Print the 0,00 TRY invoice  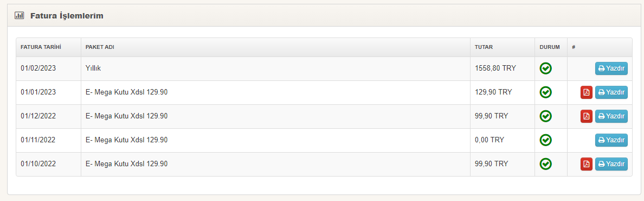[611, 140]
